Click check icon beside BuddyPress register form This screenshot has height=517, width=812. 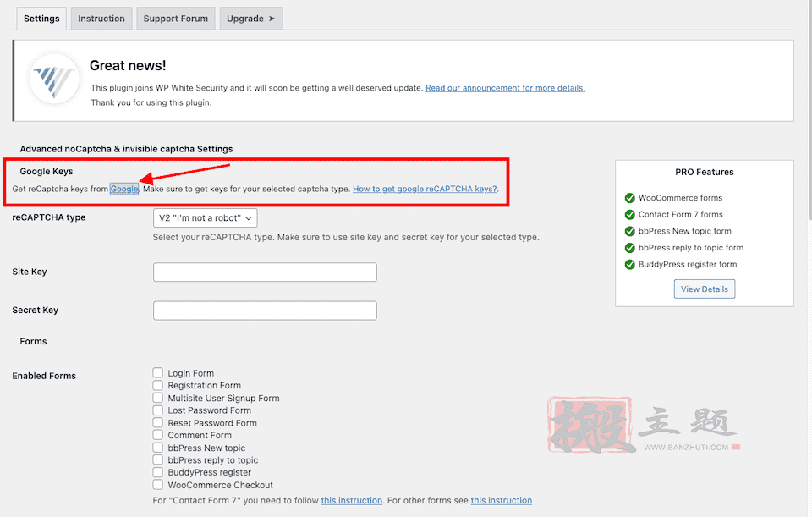click(x=629, y=264)
